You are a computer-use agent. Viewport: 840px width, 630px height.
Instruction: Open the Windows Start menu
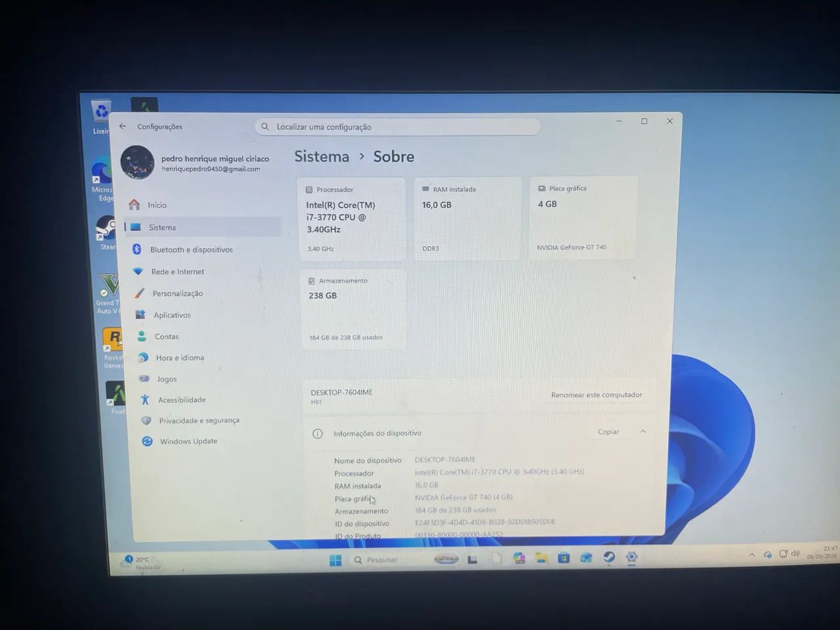tap(335, 560)
